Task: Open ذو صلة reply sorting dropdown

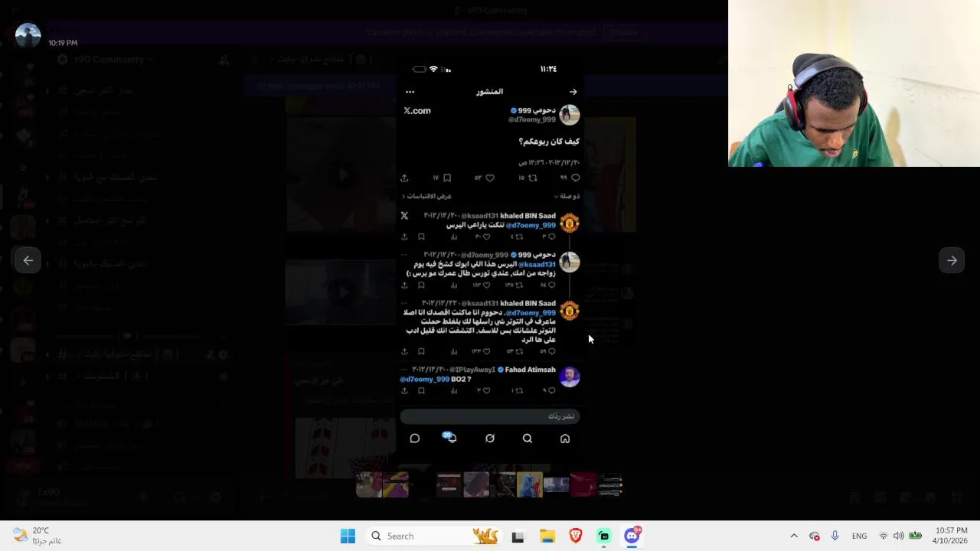Action: 567,196
